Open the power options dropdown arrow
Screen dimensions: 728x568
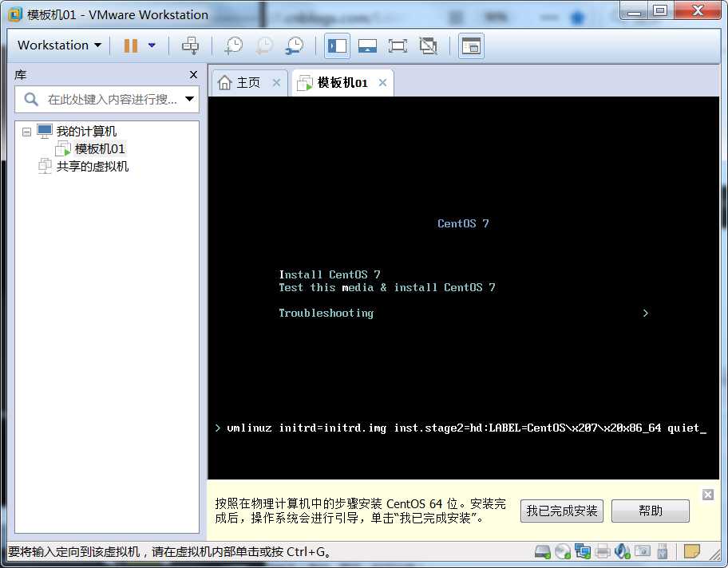152,45
